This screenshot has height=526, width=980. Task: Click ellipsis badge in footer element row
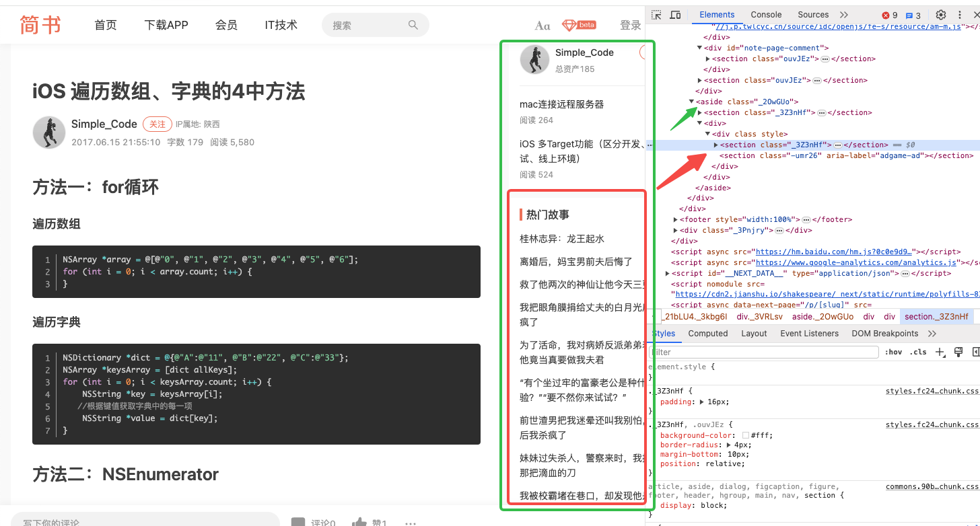(x=806, y=219)
